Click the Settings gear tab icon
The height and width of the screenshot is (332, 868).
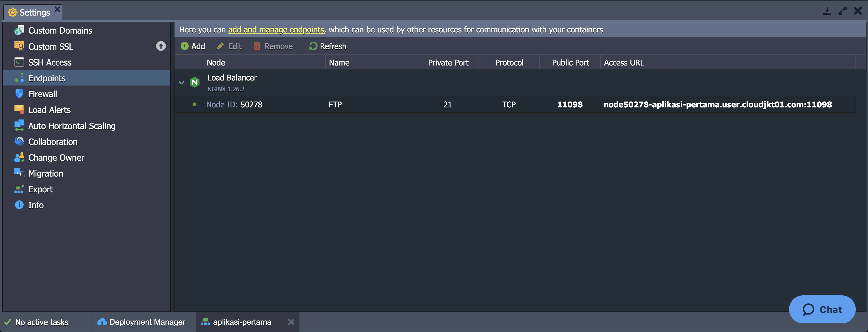13,12
